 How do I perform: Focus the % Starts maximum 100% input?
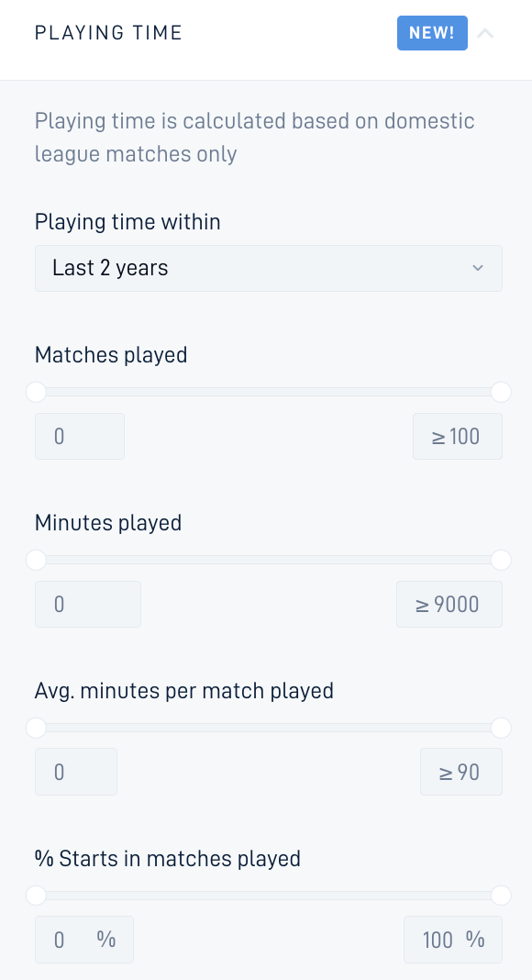pos(453,940)
